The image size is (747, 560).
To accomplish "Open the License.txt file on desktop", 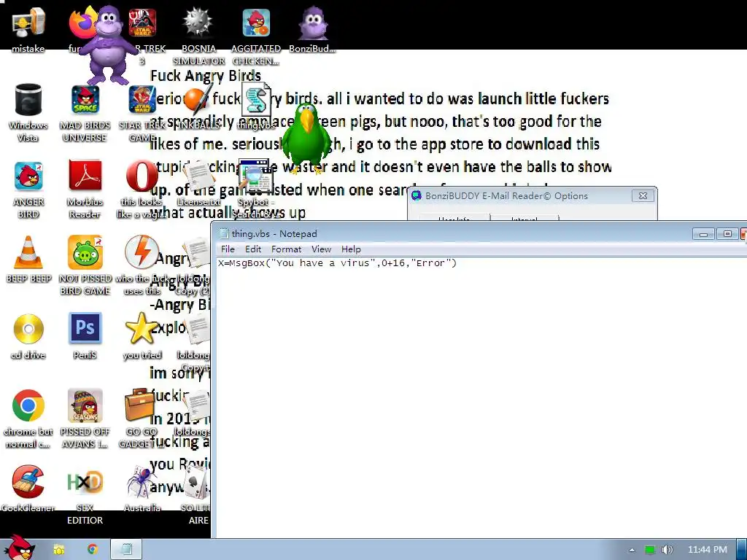I will coord(199,177).
